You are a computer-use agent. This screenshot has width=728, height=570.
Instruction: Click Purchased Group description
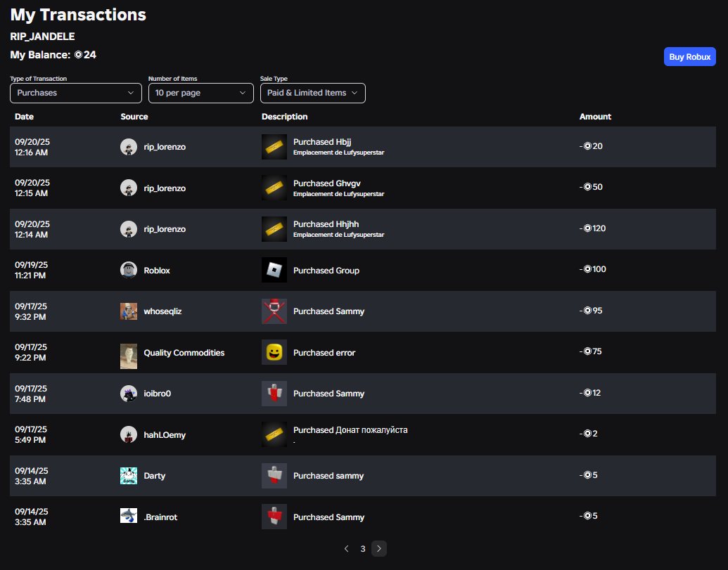[x=326, y=271]
